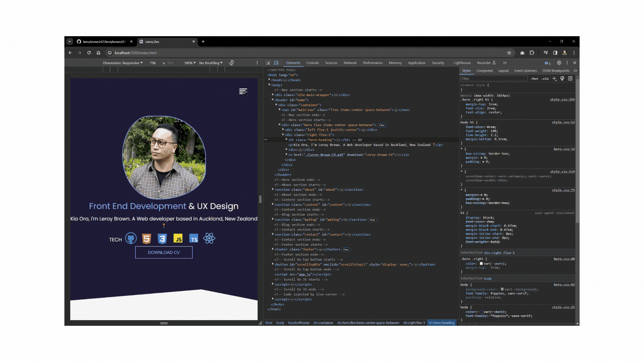
Task: Click the white color swatch for var(--pure)
Action: pyautogui.click(x=481, y=263)
